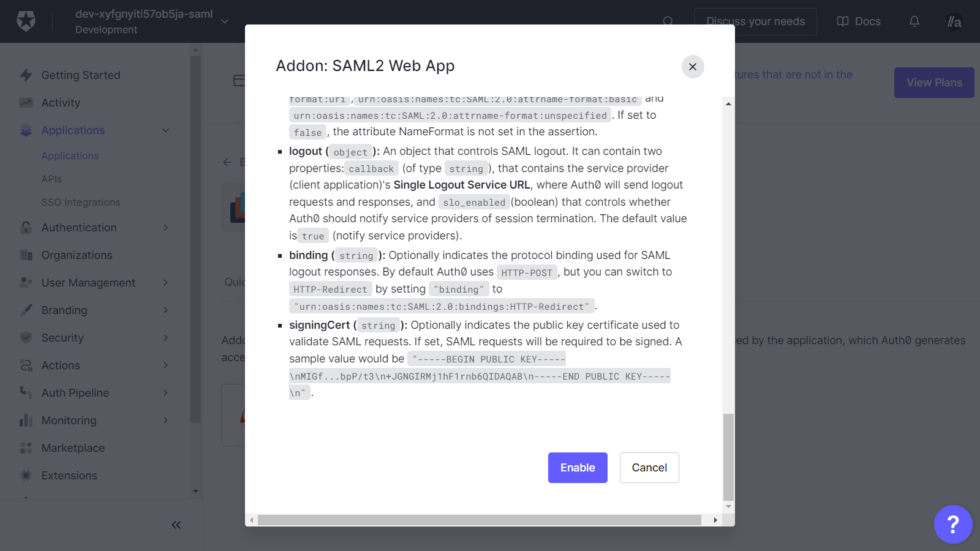This screenshot has height=551, width=980.
Task: Click the Marketplace icon in the sidebar
Action: (x=26, y=448)
